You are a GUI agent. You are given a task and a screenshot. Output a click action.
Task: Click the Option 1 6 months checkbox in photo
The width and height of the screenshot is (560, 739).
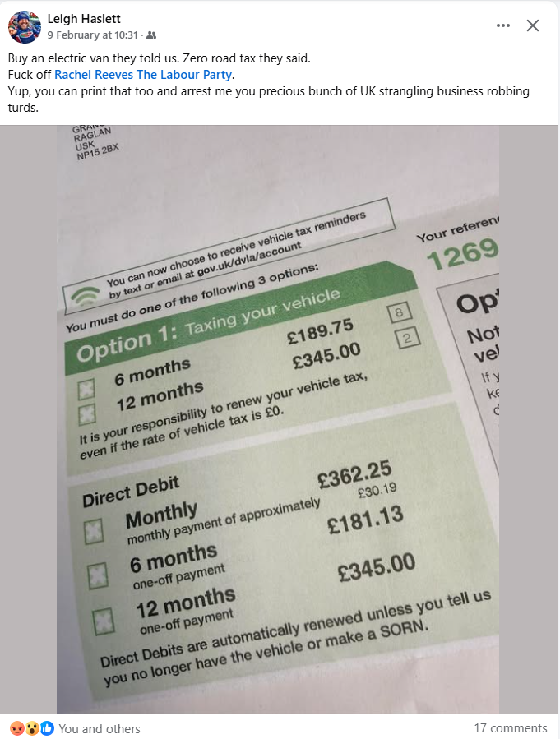(x=86, y=388)
